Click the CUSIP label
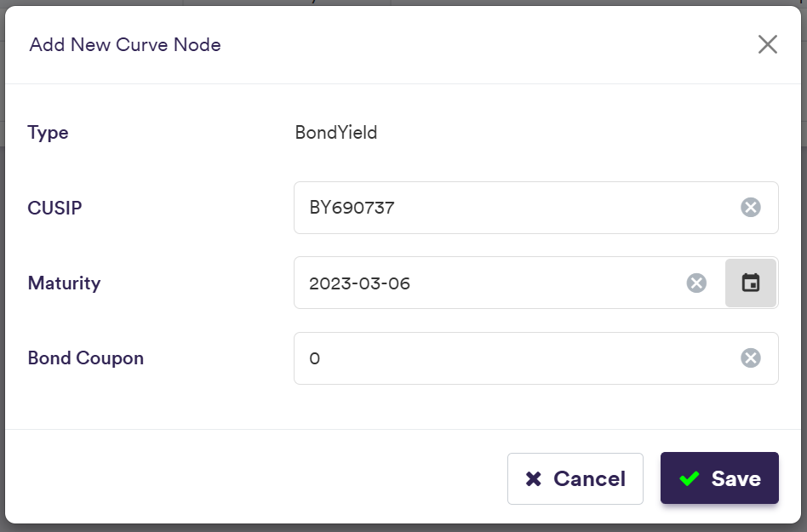This screenshot has width=807, height=532. (54, 208)
